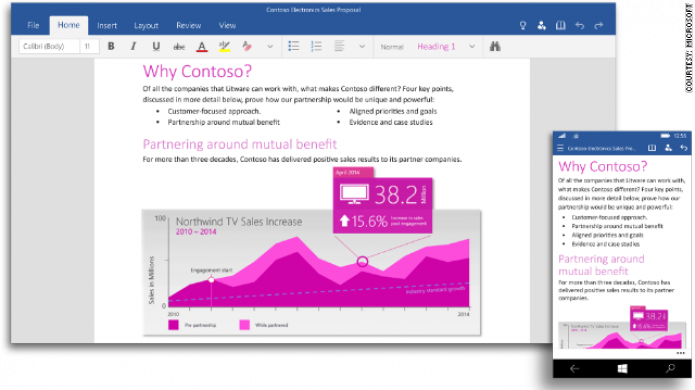This screenshot has height=390, width=695.
Task: Tap the phone's Back arrow button
Action: tap(575, 369)
